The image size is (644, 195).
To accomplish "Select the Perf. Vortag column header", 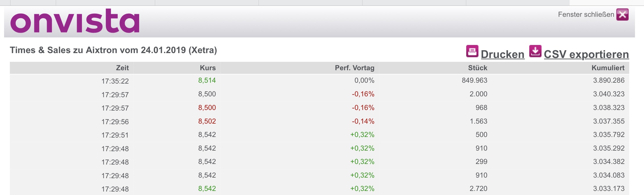I will coord(354,68).
